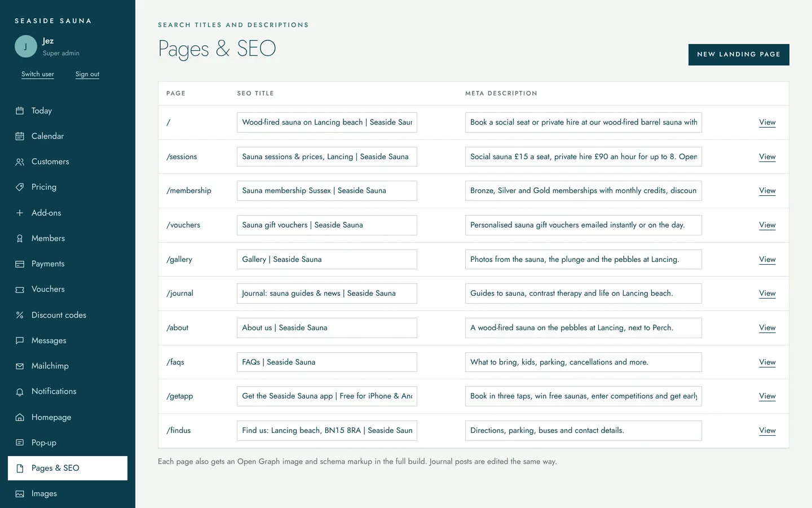Click the Vouchers ticket icon

click(20, 290)
